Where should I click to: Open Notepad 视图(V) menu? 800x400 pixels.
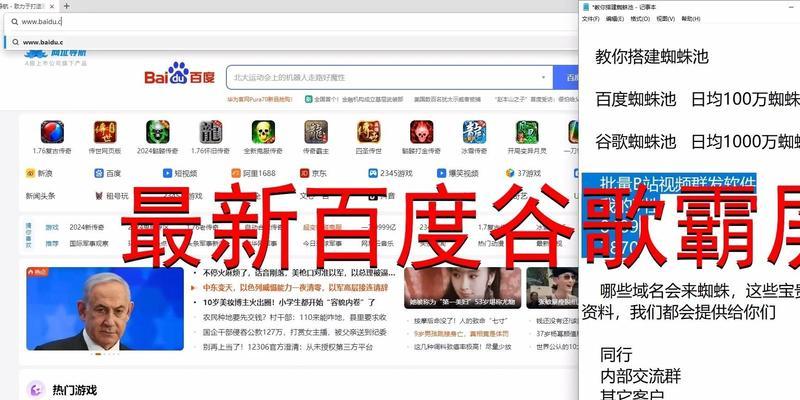coord(665,19)
